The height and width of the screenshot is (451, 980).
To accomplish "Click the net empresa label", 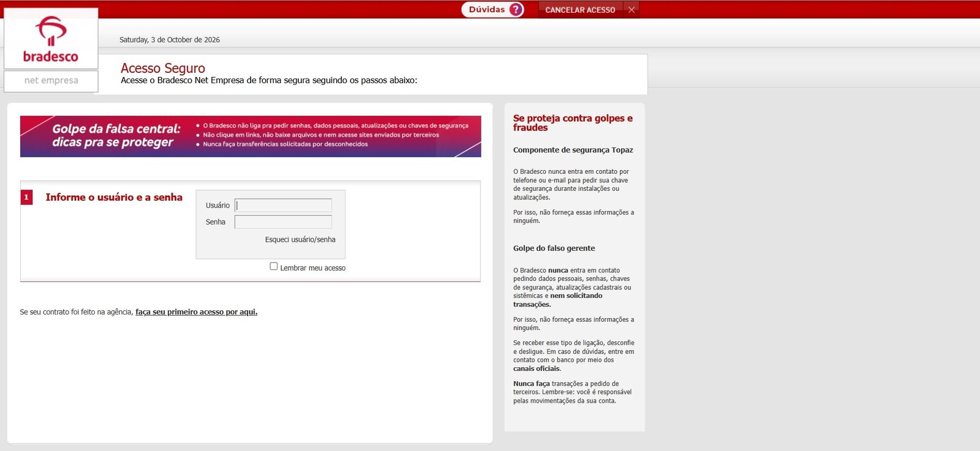I will [51, 81].
